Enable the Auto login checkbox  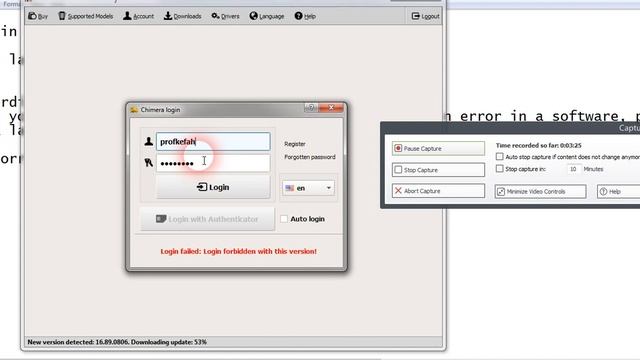click(x=284, y=219)
